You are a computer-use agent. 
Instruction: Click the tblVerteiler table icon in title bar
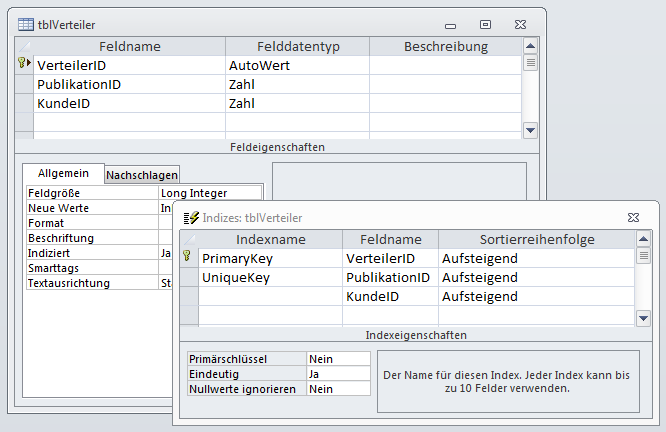pos(25,25)
